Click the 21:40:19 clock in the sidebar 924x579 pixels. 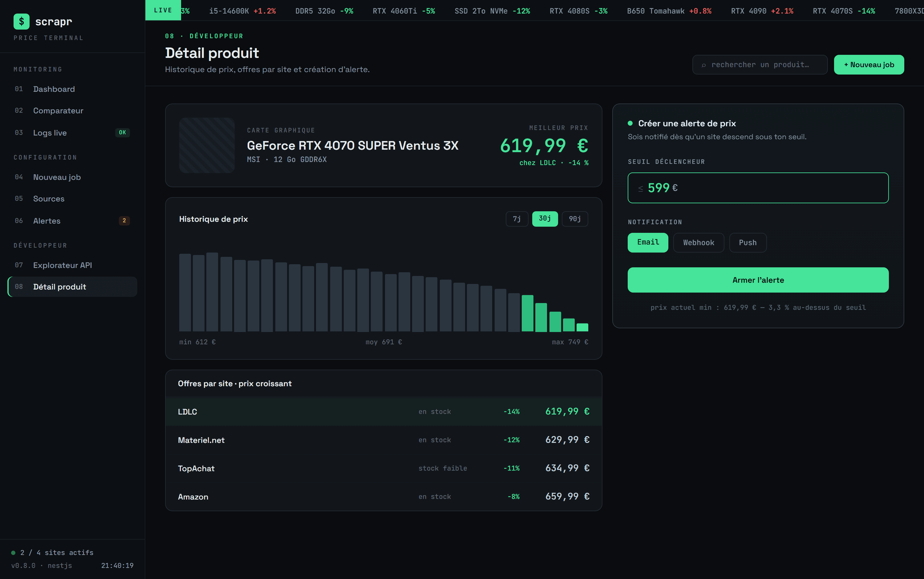tap(117, 565)
